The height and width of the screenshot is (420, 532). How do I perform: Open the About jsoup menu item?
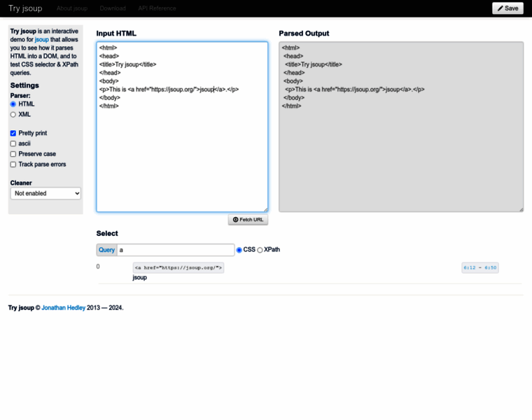pyautogui.click(x=72, y=8)
